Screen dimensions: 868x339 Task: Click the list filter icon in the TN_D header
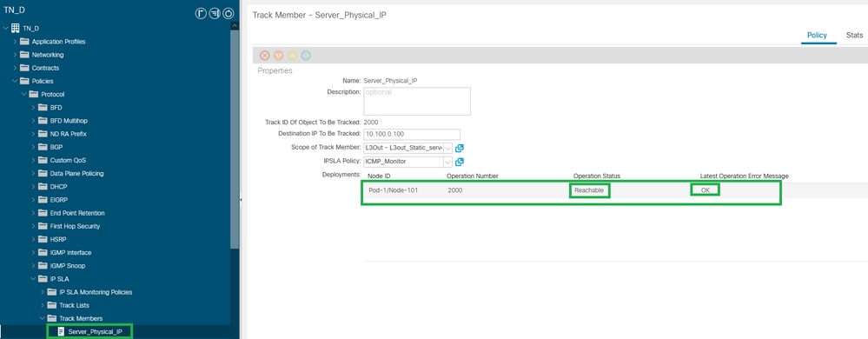(215, 13)
